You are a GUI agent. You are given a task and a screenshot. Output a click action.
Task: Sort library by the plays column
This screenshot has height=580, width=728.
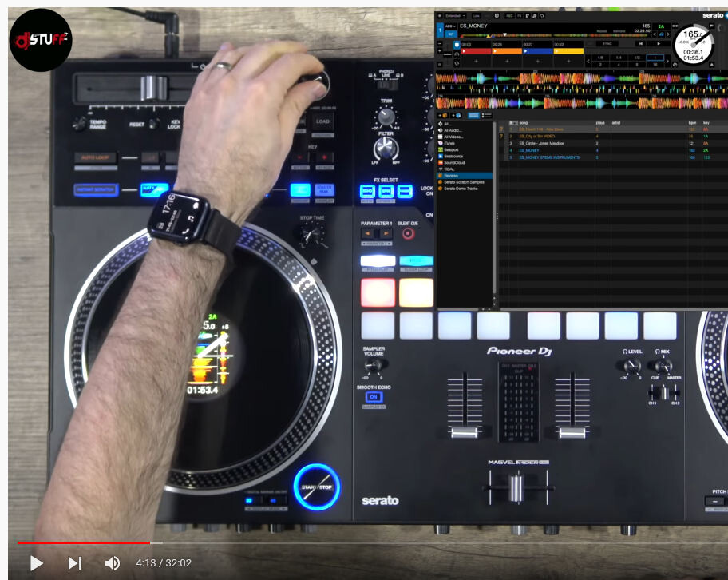pyautogui.click(x=600, y=123)
